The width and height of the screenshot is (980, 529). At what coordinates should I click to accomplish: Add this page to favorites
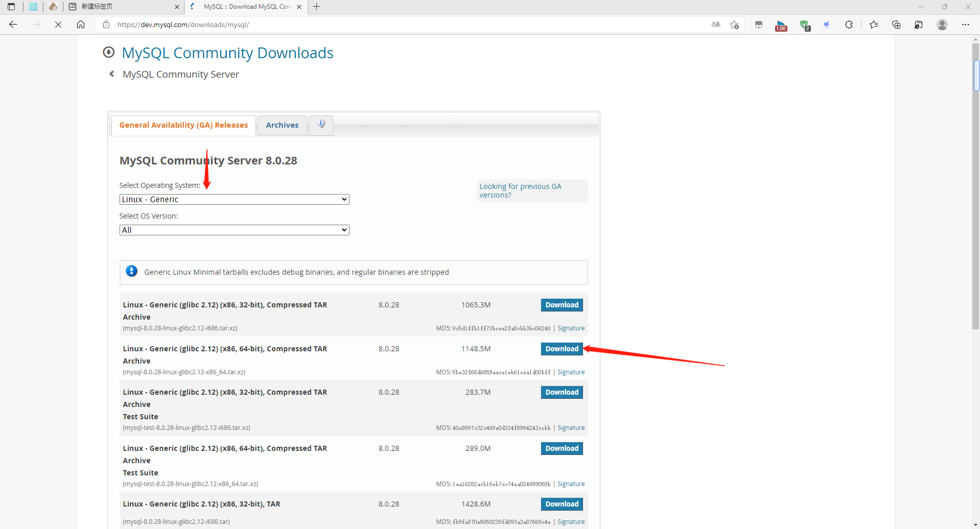point(735,25)
